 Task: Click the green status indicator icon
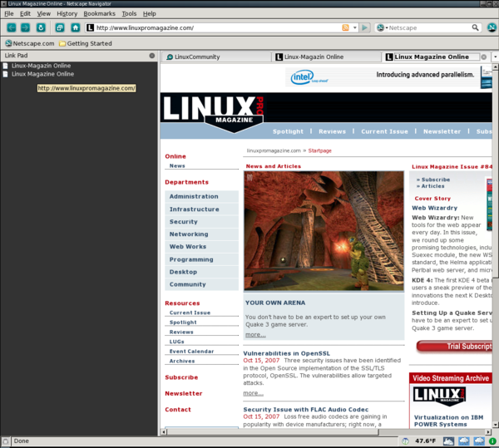point(492,441)
